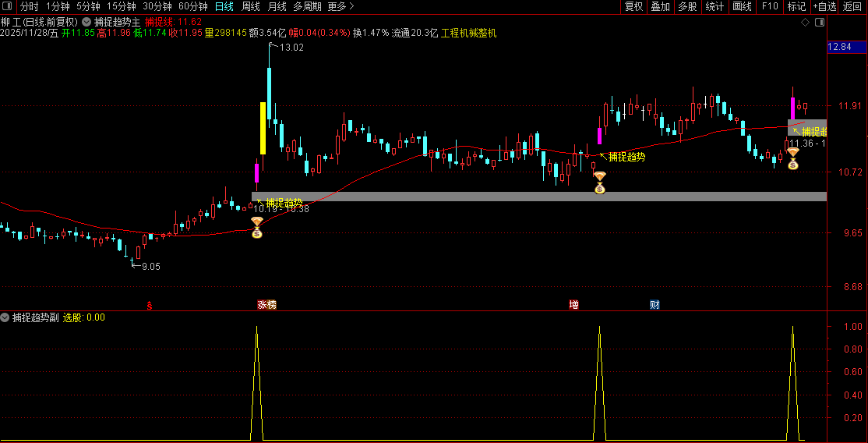Switch to 30分钟 period

click(x=157, y=7)
